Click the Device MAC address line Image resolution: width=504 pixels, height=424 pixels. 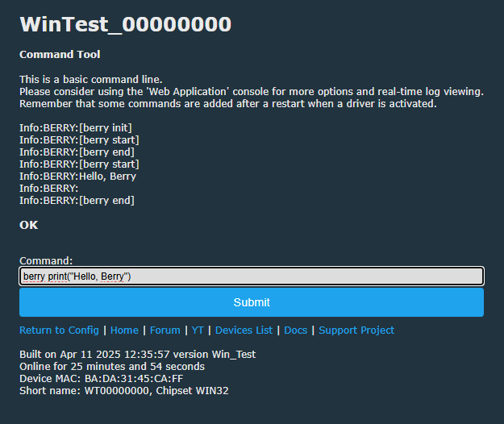[102, 378]
